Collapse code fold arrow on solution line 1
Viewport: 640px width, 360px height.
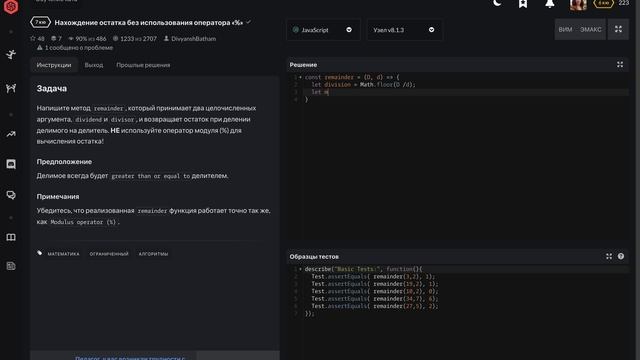coord(301,77)
